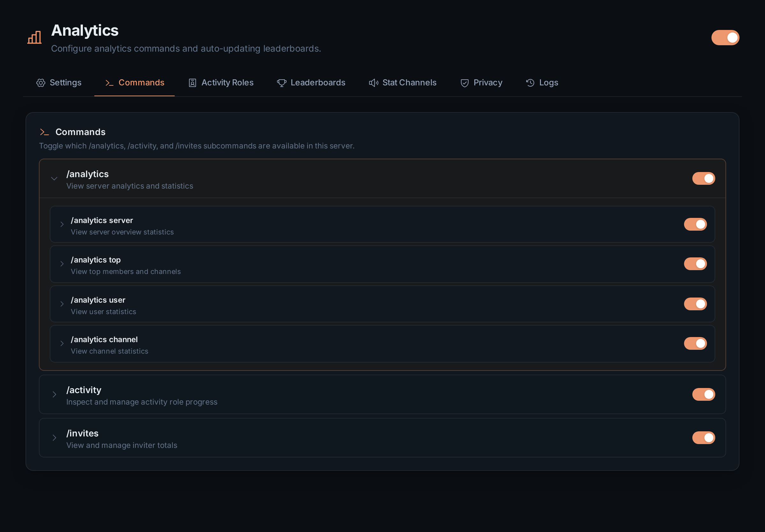Disable the /analytics server subcommand
This screenshot has width=765, height=532.
(695, 224)
